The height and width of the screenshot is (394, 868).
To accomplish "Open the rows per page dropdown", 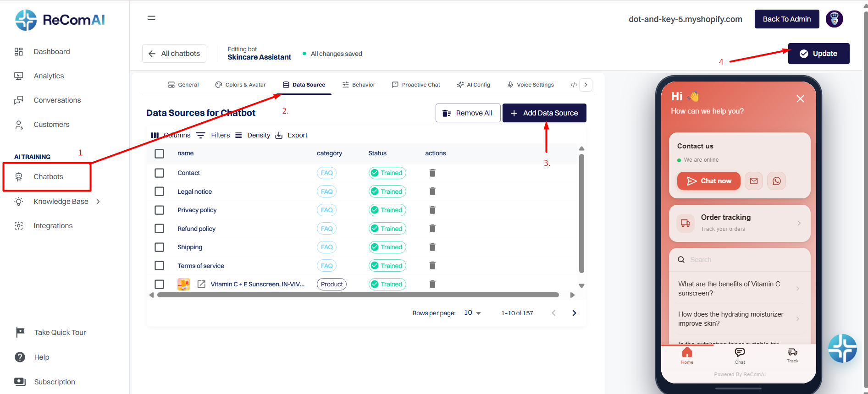I will [x=472, y=313].
